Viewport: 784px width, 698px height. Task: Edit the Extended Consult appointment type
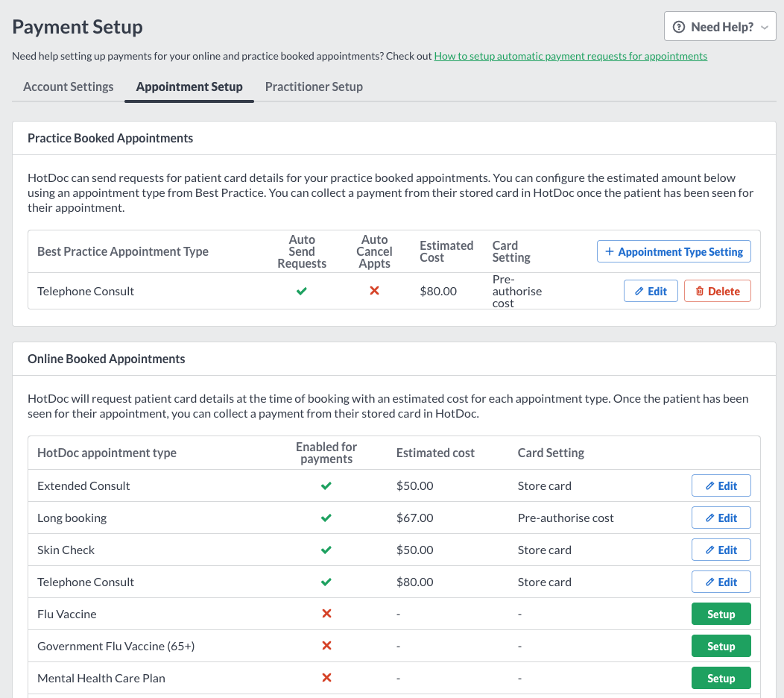point(721,486)
